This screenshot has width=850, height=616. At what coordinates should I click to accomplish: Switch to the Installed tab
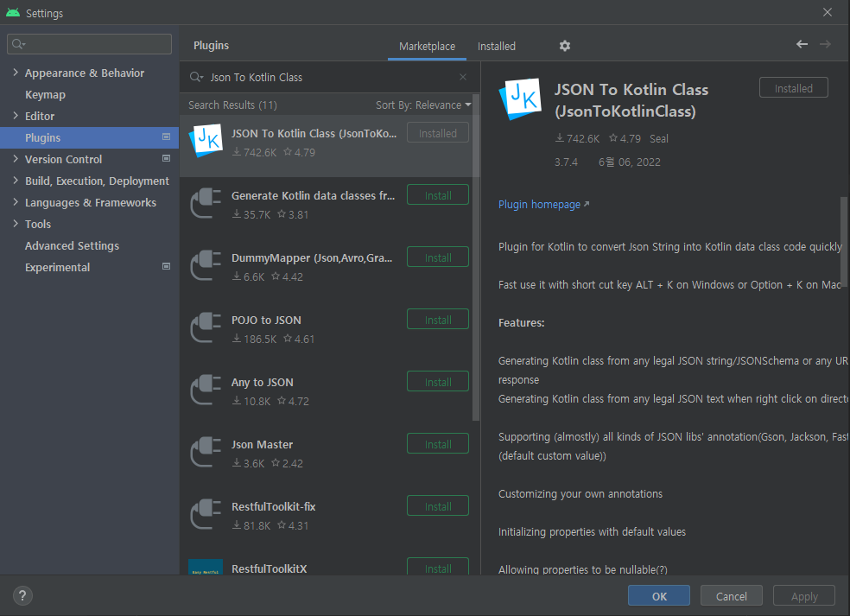496,47
